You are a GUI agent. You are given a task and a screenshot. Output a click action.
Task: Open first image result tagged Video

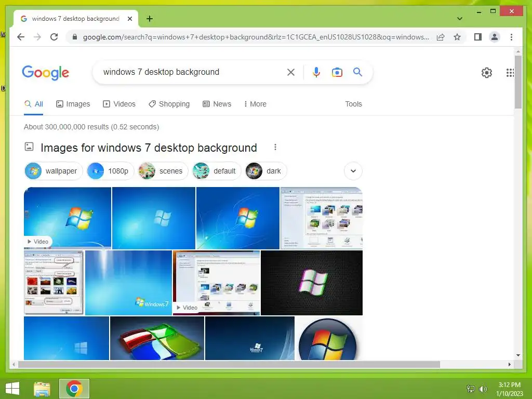coord(68,218)
